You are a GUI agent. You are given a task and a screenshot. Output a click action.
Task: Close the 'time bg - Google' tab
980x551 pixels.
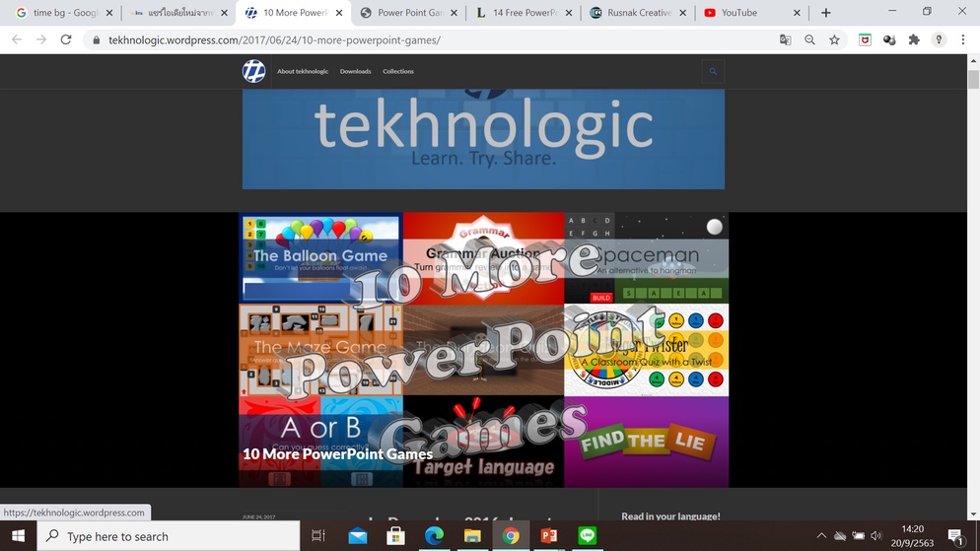pyautogui.click(x=109, y=13)
